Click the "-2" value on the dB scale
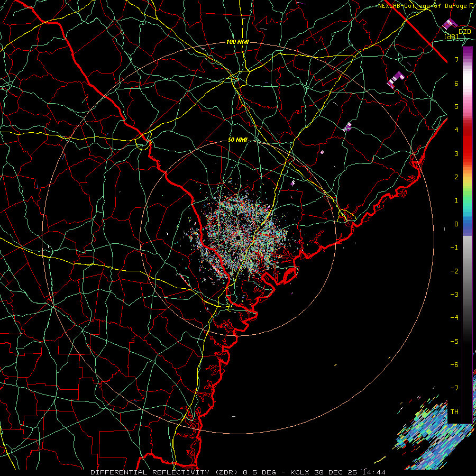 454,271
